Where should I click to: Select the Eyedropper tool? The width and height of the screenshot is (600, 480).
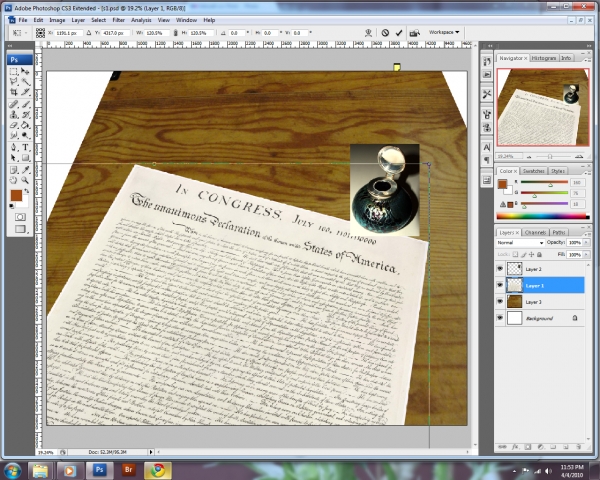click(25, 170)
